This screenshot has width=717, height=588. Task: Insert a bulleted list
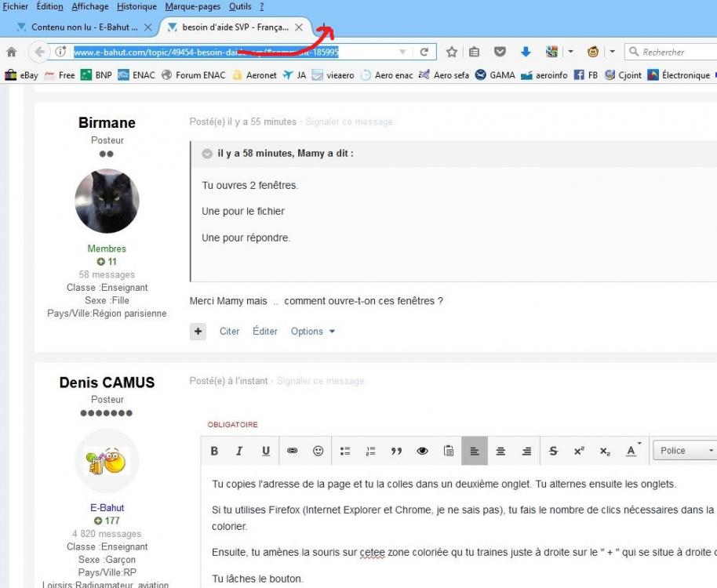coord(345,451)
